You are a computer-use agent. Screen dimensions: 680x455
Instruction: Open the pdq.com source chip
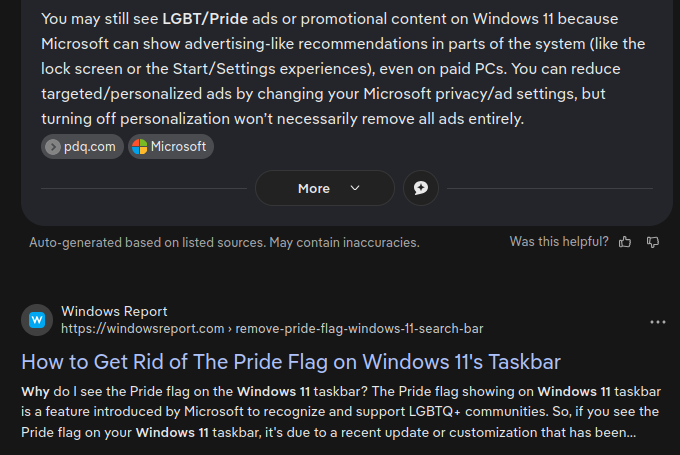coord(82,147)
